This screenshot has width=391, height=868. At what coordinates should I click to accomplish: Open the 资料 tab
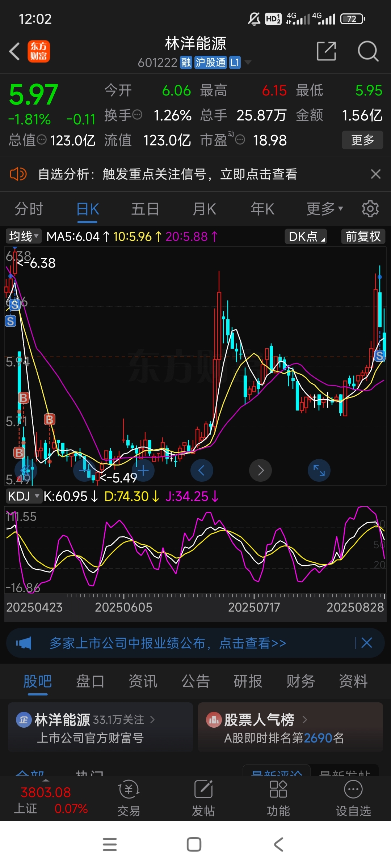pyautogui.click(x=353, y=681)
